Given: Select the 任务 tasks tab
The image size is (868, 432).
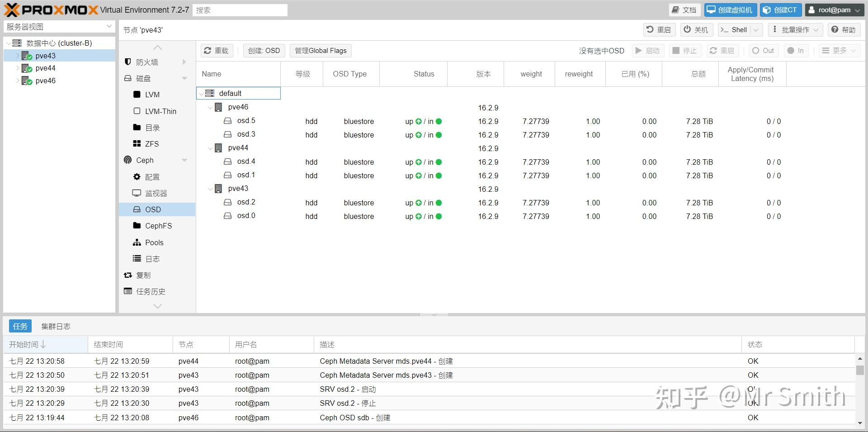Looking at the screenshot, I should coord(20,326).
